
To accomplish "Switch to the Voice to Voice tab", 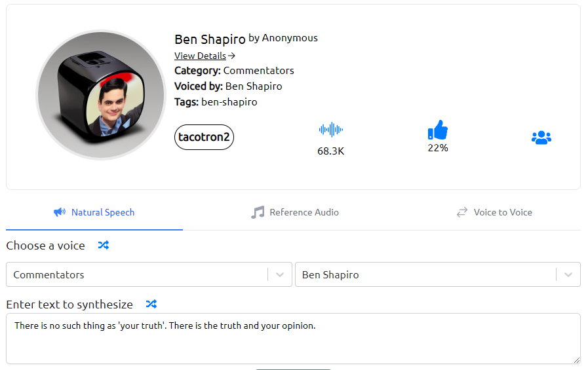I will pos(494,212).
